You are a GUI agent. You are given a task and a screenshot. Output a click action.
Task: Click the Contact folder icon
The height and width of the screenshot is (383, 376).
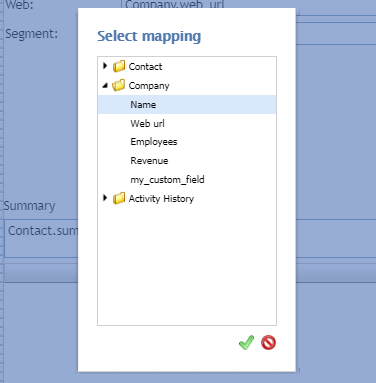click(x=119, y=66)
